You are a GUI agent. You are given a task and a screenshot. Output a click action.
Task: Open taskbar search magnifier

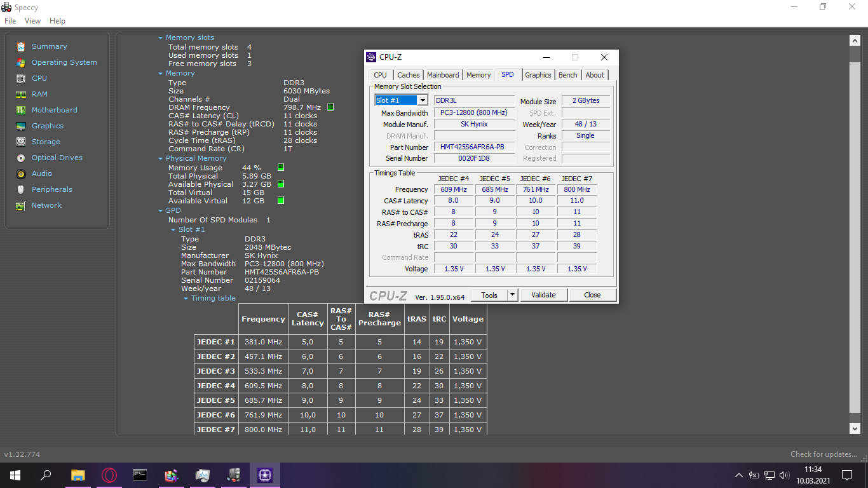(x=46, y=475)
